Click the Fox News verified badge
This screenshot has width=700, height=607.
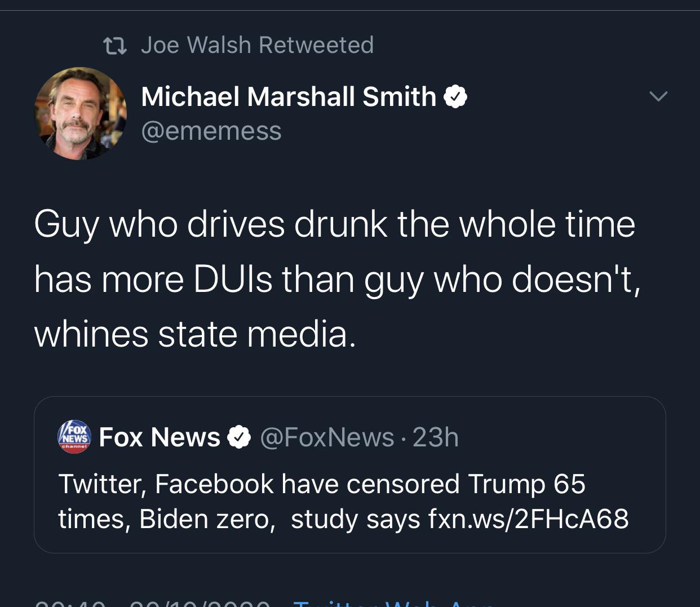tap(239, 437)
